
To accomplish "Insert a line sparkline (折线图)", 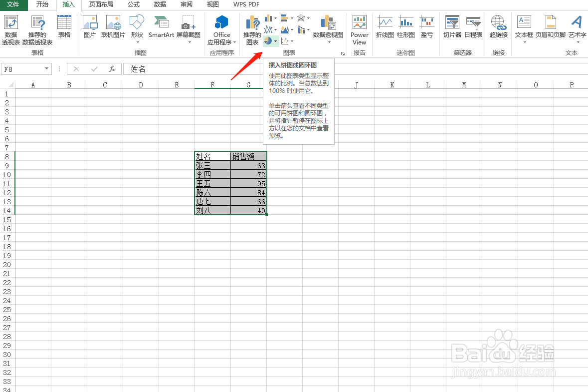I will [x=385, y=27].
